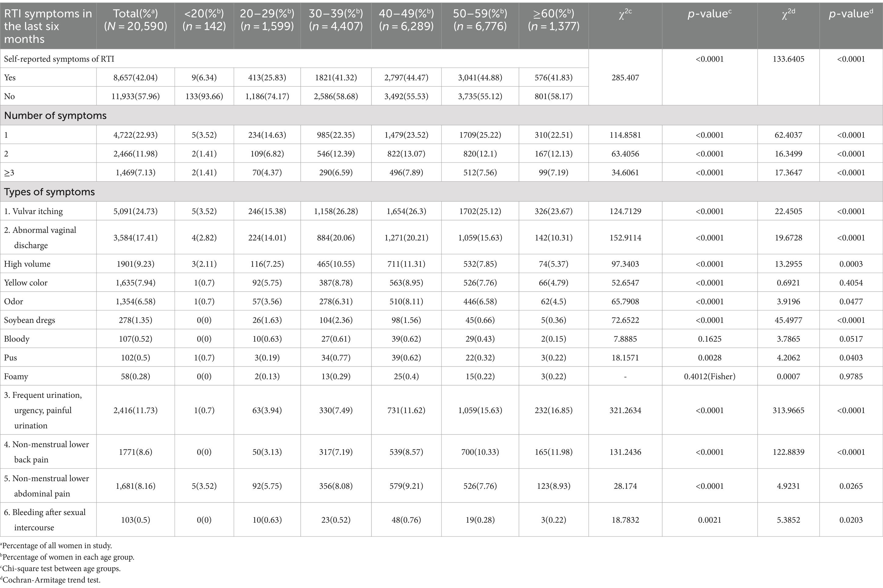
Task: Select the cell '2,466(11.98)'
Action: (x=136, y=154)
